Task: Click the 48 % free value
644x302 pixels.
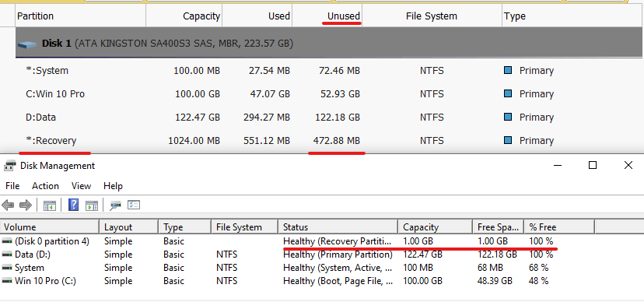Action: point(539,281)
